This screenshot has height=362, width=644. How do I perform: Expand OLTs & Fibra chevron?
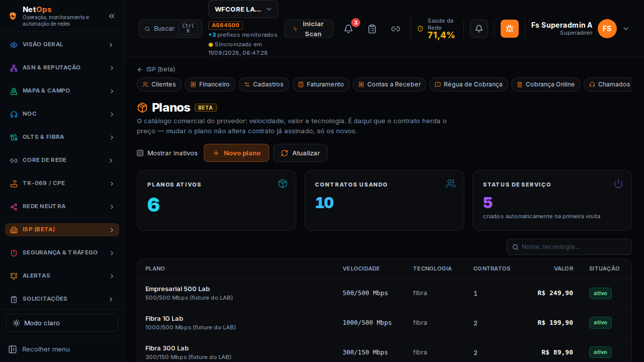(111, 137)
